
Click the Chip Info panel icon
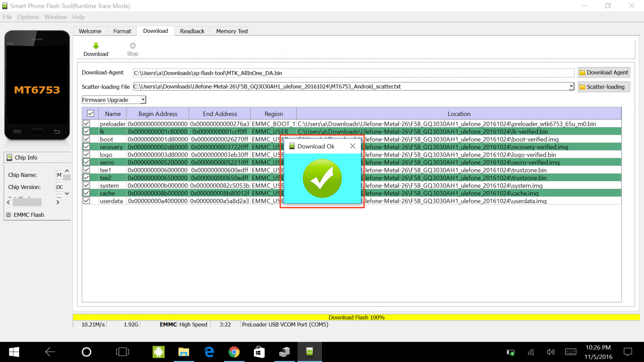click(9, 157)
